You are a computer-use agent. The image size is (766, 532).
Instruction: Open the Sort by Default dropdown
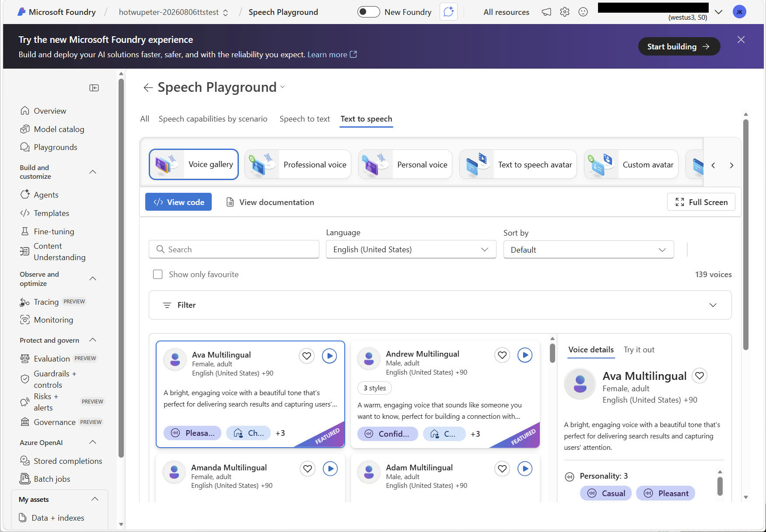[x=588, y=250]
